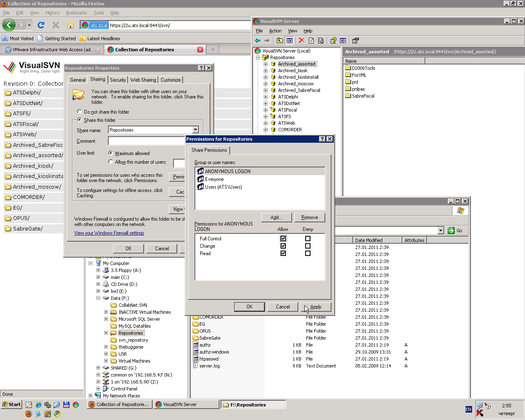Click Remove in Permissions dialog
The width and height of the screenshot is (525, 420).
point(310,217)
